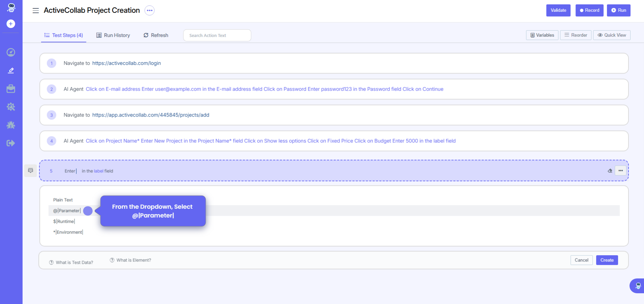
Task: Click the logout arrow icon in sidebar
Action: pyautogui.click(x=11, y=143)
